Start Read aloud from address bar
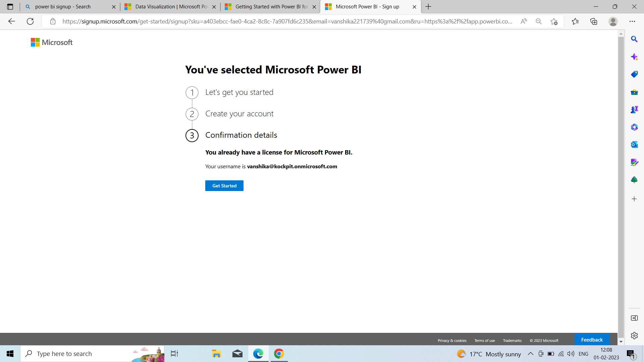The height and width of the screenshot is (362, 644). (524, 21)
